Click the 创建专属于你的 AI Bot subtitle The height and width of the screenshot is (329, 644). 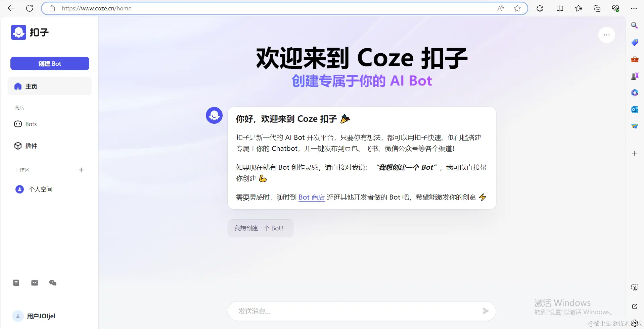(362, 81)
